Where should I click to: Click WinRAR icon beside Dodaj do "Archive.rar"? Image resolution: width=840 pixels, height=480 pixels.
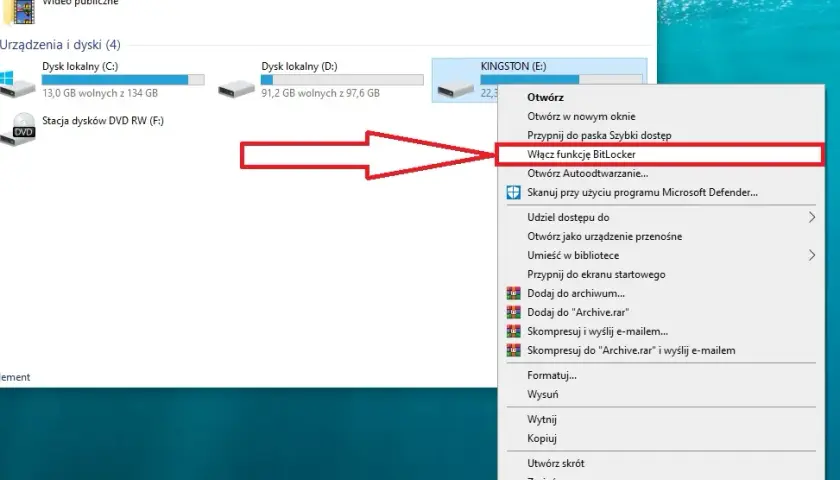point(513,312)
